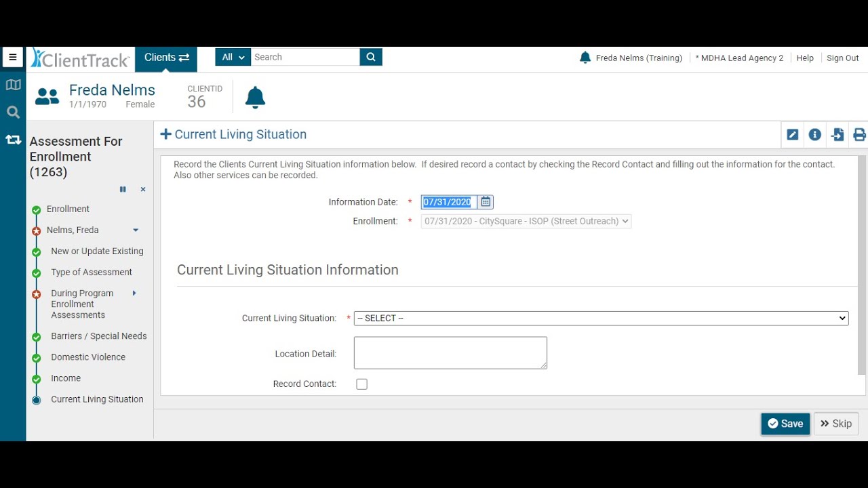The width and height of the screenshot is (868, 488).
Task: Click the info circle icon
Action: point(815,135)
